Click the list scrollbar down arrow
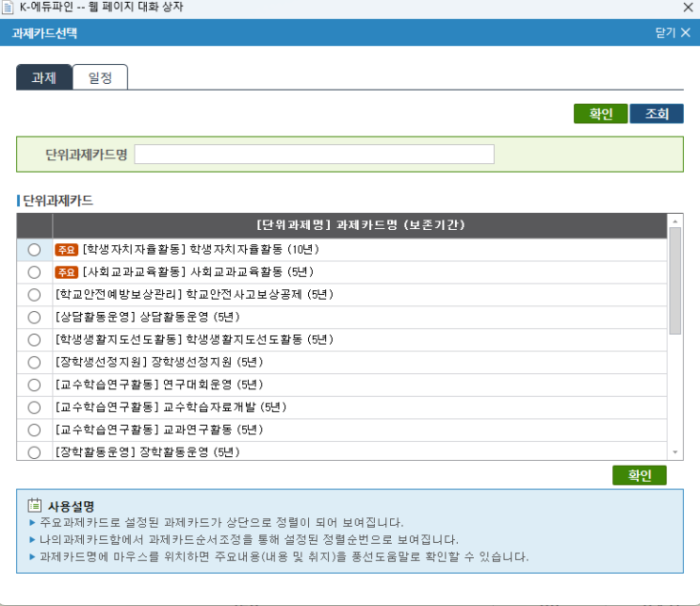Screen dimensions: 700x606 (x=675, y=452)
